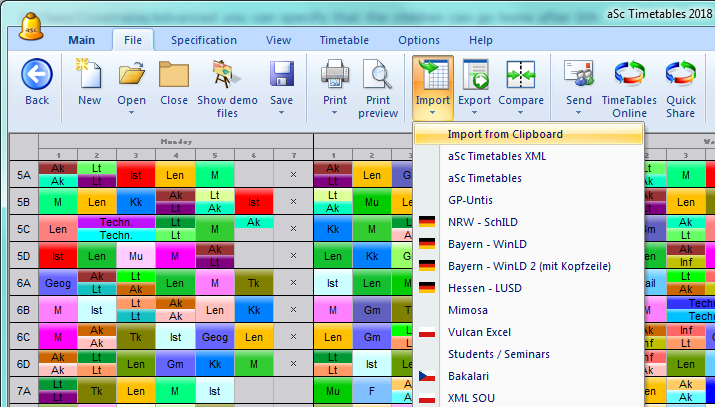Click the Monday day header

pos(176,141)
